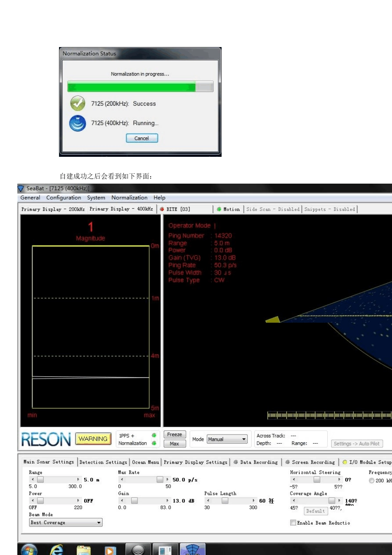Open Internet Explorer from the taskbar
This screenshot has height=555, width=392.
(x=57, y=550)
